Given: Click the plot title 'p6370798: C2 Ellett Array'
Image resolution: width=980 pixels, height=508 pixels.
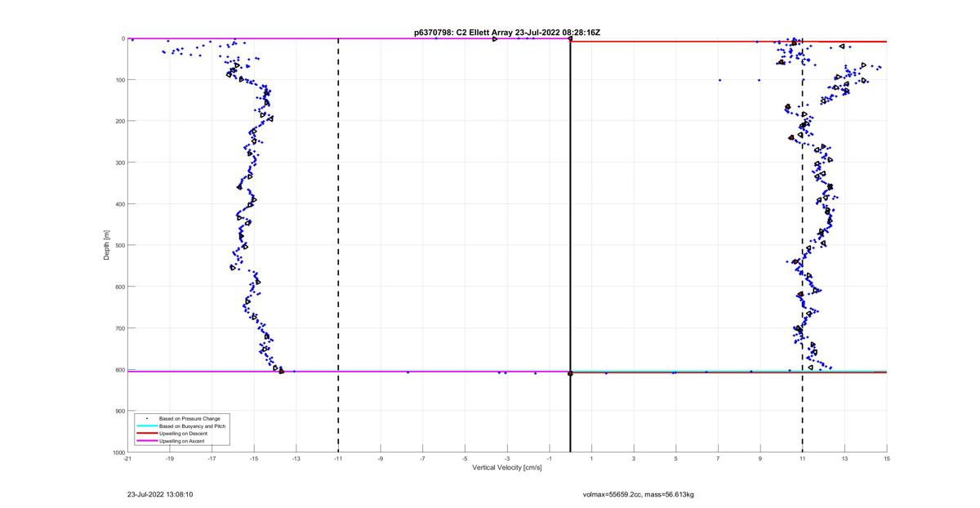Looking at the screenshot, I should [465, 32].
